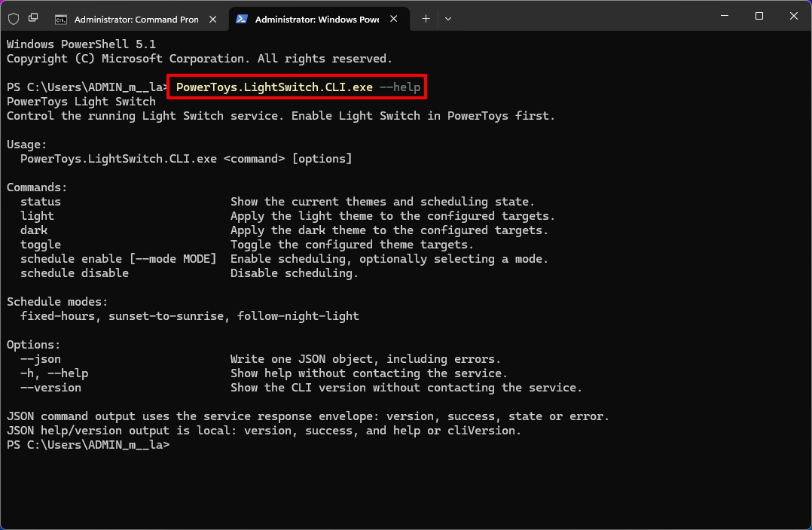Click 'Show the CLI version without contacting the service.'
This screenshot has width=812, height=530.
[406, 388]
